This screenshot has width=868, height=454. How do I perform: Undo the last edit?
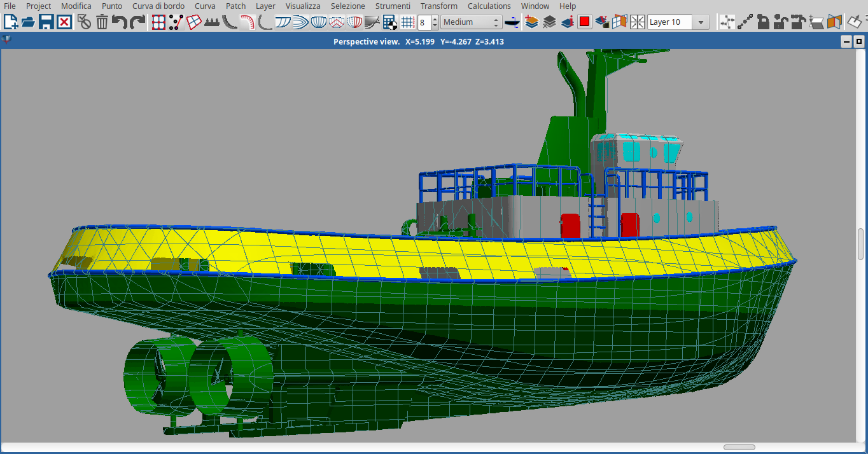point(119,22)
